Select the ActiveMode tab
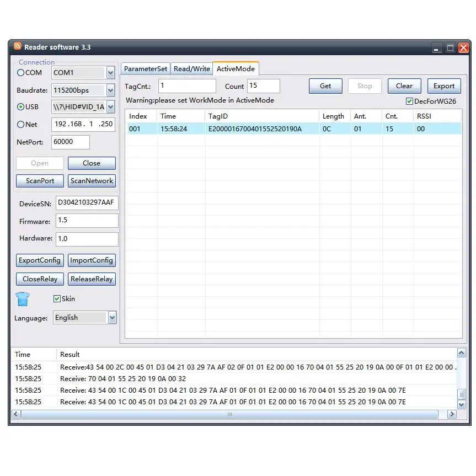The width and height of the screenshot is (476, 476). (236, 68)
